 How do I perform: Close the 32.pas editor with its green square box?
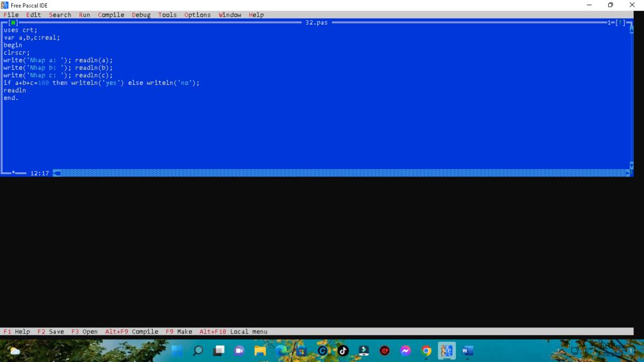pyautogui.click(x=13, y=23)
